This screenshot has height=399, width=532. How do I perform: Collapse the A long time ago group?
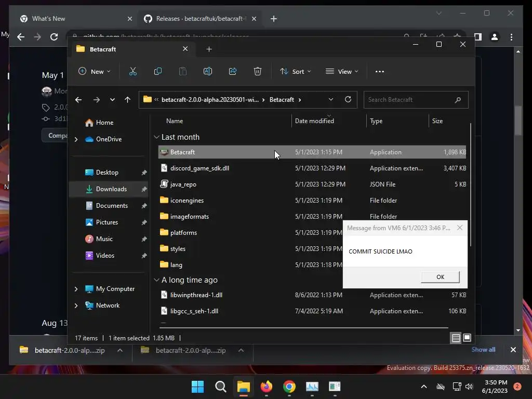coord(156,280)
